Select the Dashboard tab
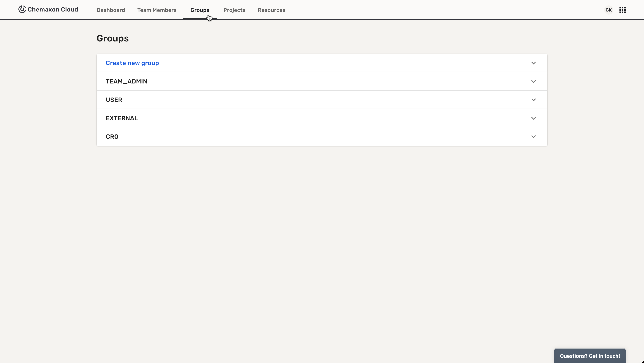 tap(111, 10)
